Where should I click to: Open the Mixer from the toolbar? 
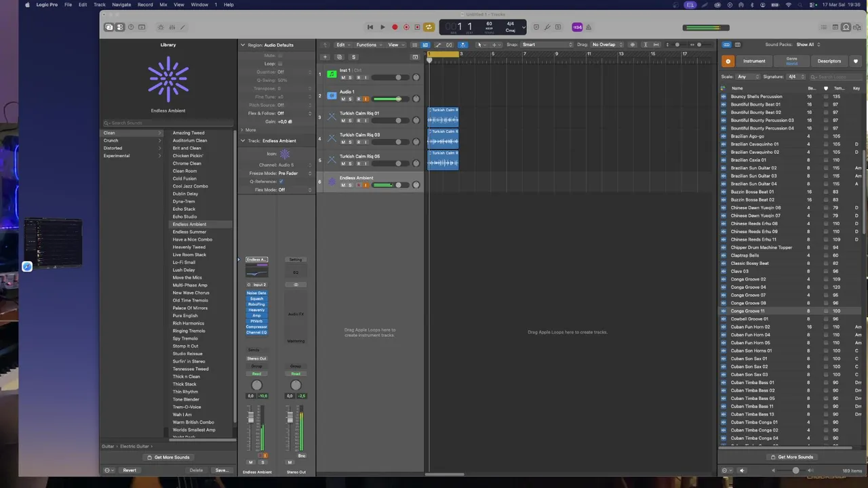point(172,27)
